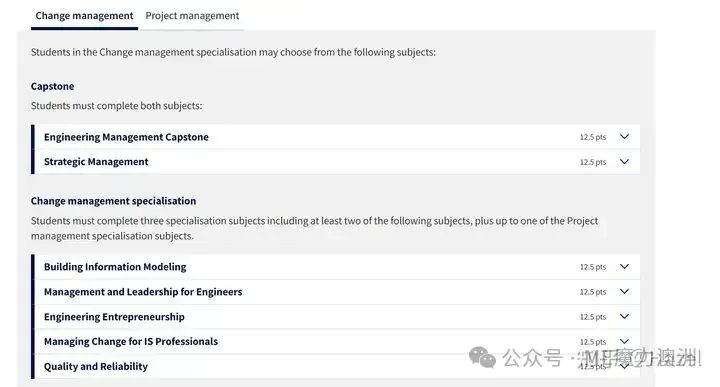Open Management and Leadership for Engineers subject

coord(143,292)
